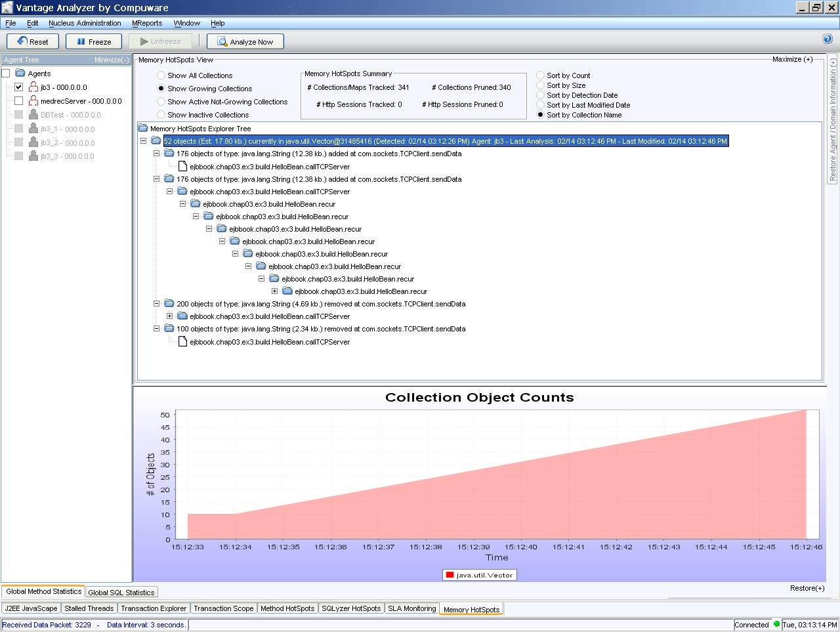Collapse the 52 objects root node

[x=142, y=140]
